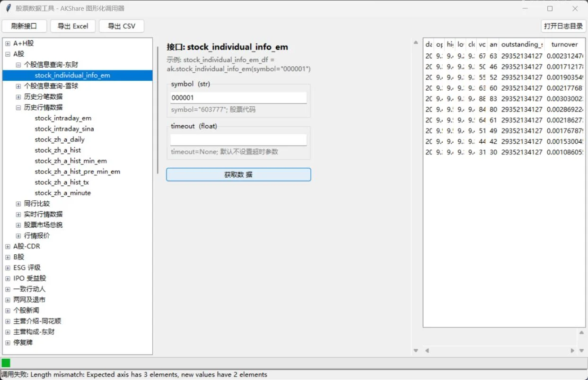Click the parameter panel scroll-up arrow

[416, 43]
